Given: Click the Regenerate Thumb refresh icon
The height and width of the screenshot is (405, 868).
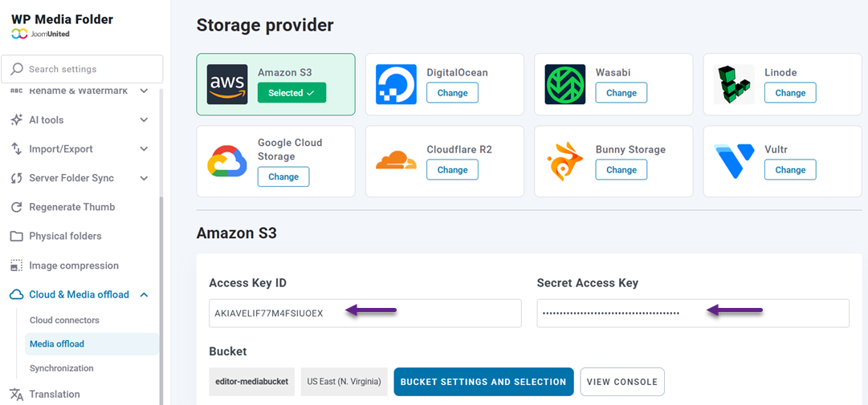Looking at the screenshot, I should pyautogui.click(x=17, y=207).
